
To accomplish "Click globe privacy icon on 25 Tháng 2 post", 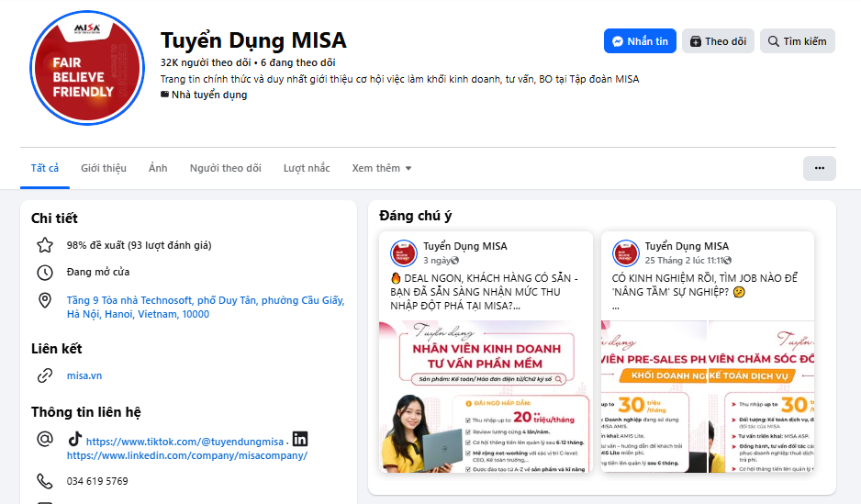I will click(x=728, y=261).
